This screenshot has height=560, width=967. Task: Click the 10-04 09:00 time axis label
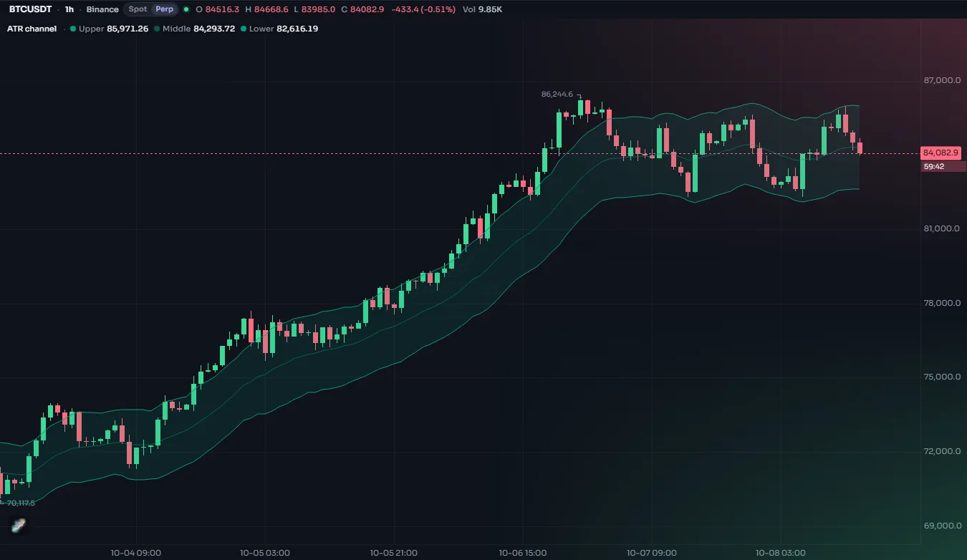[135, 553]
